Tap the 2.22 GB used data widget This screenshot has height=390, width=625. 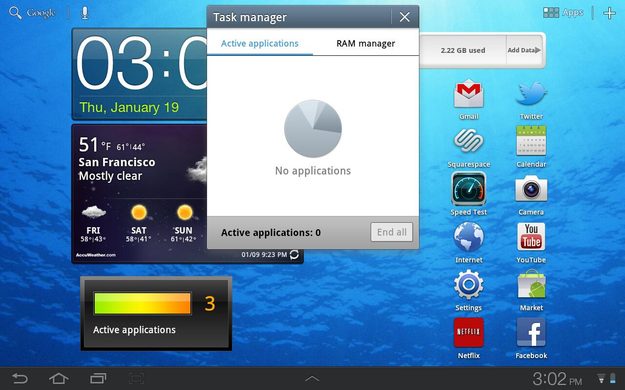(463, 50)
